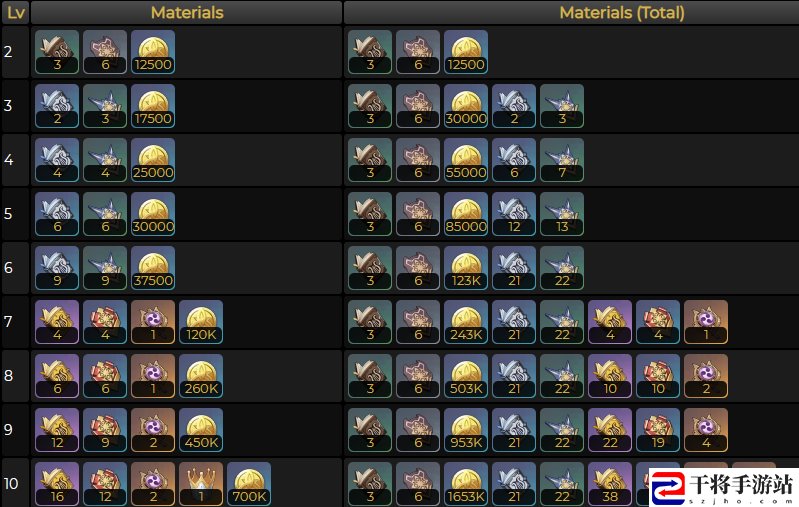Click the Materials column header
The width and height of the screenshot is (799, 507).
point(187,12)
